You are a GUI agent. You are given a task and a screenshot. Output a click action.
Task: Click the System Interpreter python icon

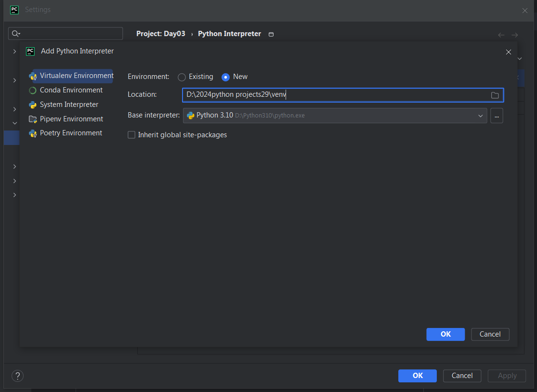(33, 105)
